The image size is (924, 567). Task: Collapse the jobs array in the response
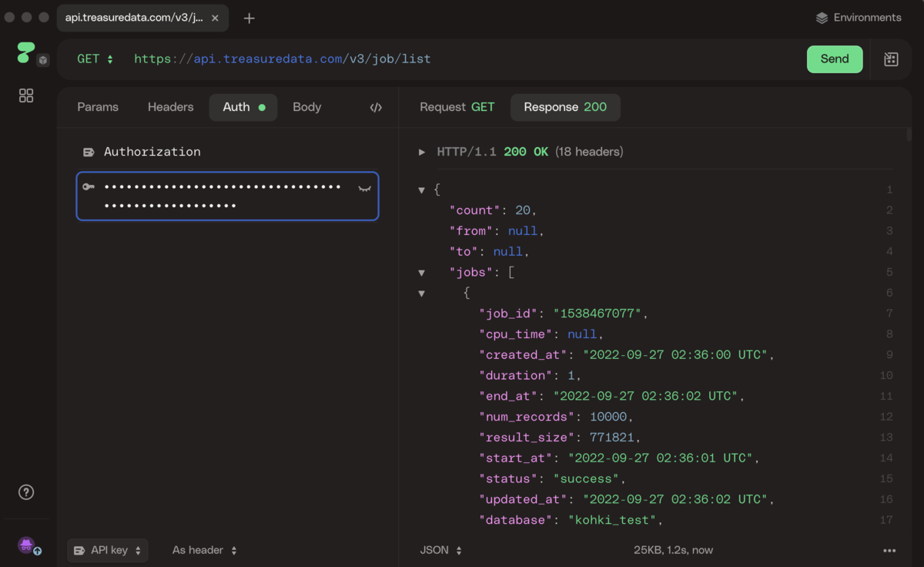click(422, 272)
